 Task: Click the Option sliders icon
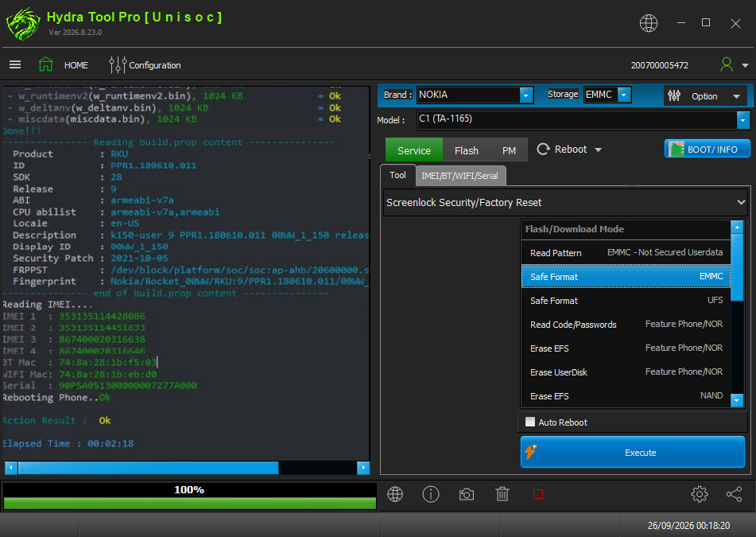pyautogui.click(x=674, y=95)
